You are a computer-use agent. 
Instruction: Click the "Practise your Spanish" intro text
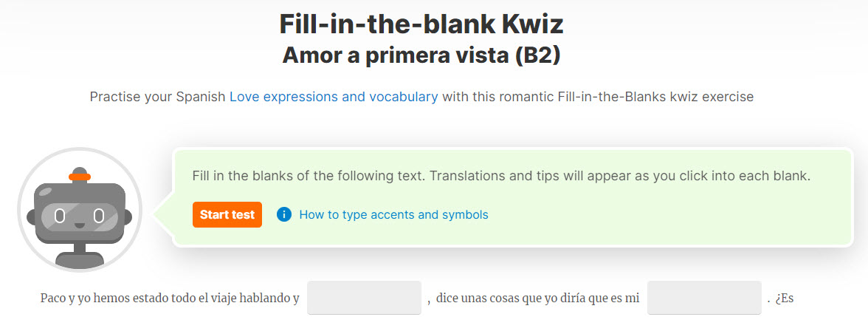(x=158, y=97)
